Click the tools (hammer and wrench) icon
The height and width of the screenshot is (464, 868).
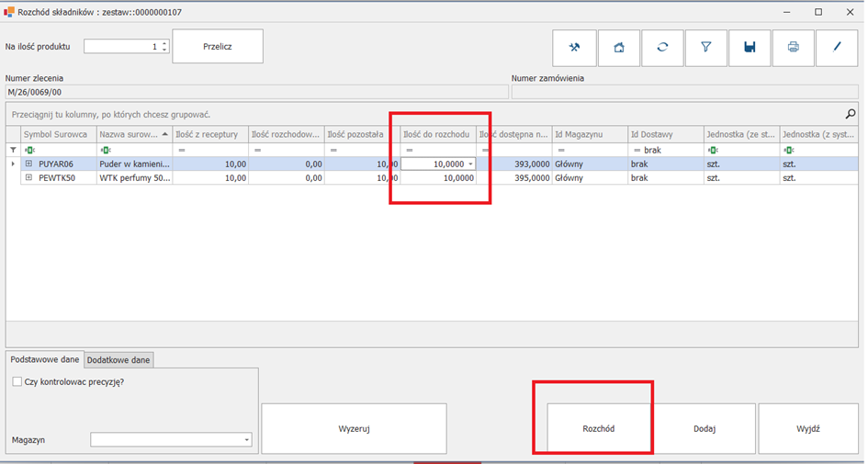click(x=575, y=48)
